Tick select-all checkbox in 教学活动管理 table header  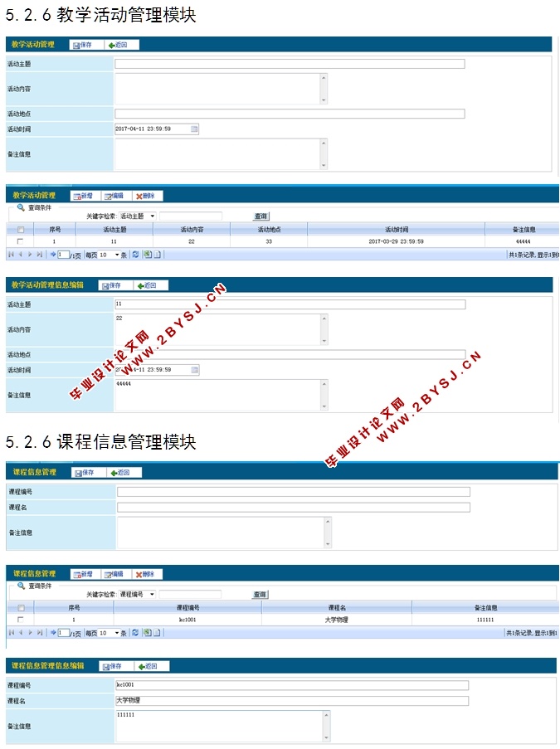tap(21, 230)
